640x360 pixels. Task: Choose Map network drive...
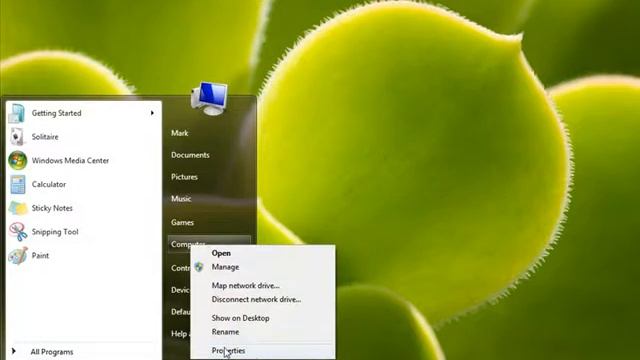pos(245,285)
